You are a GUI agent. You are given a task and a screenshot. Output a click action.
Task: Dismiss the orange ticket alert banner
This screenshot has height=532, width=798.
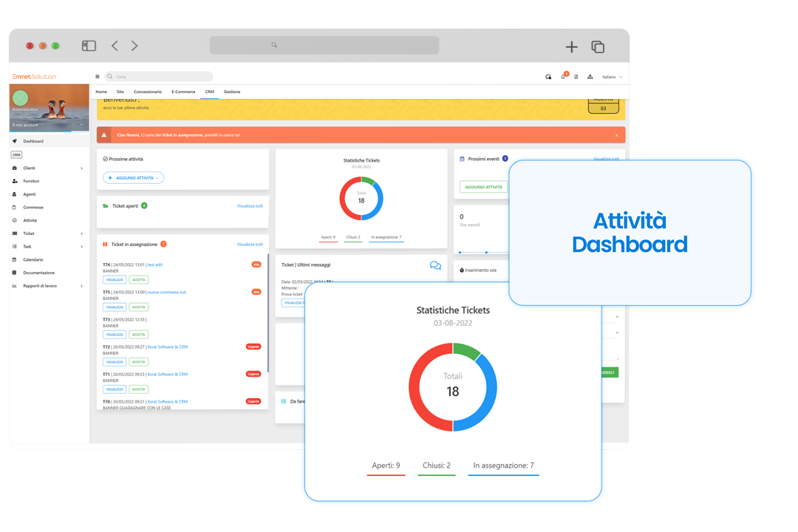[617, 135]
